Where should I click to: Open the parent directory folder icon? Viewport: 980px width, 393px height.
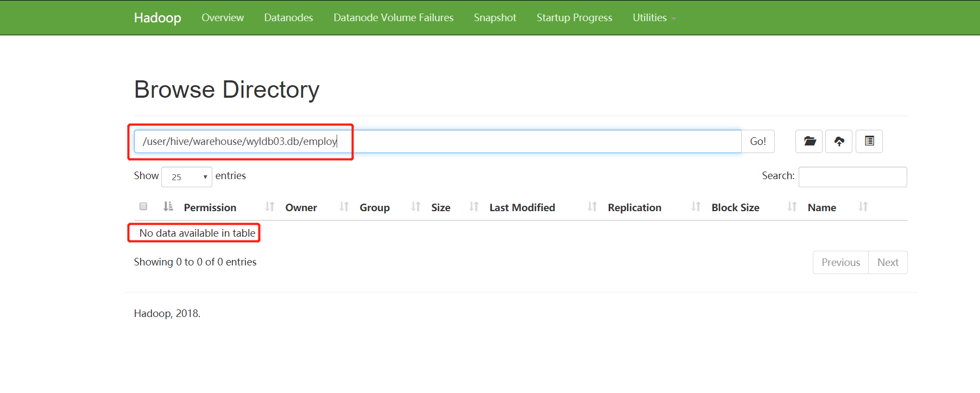(809, 141)
